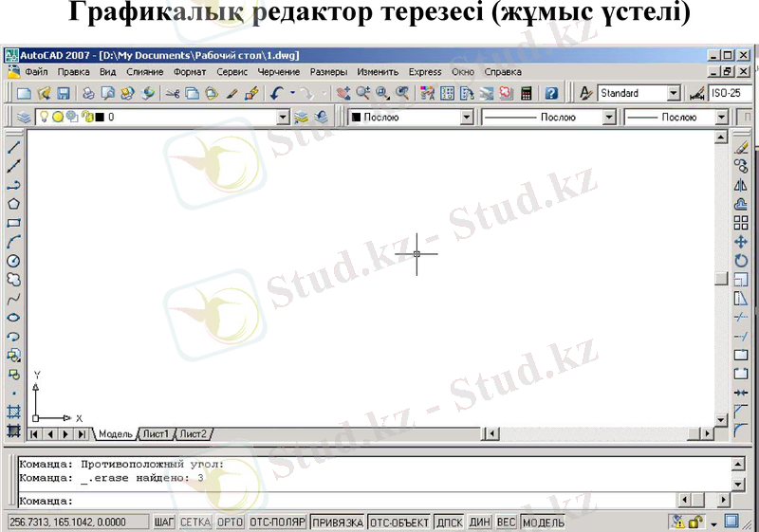Select the Rotate modify tool

click(741, 260)
